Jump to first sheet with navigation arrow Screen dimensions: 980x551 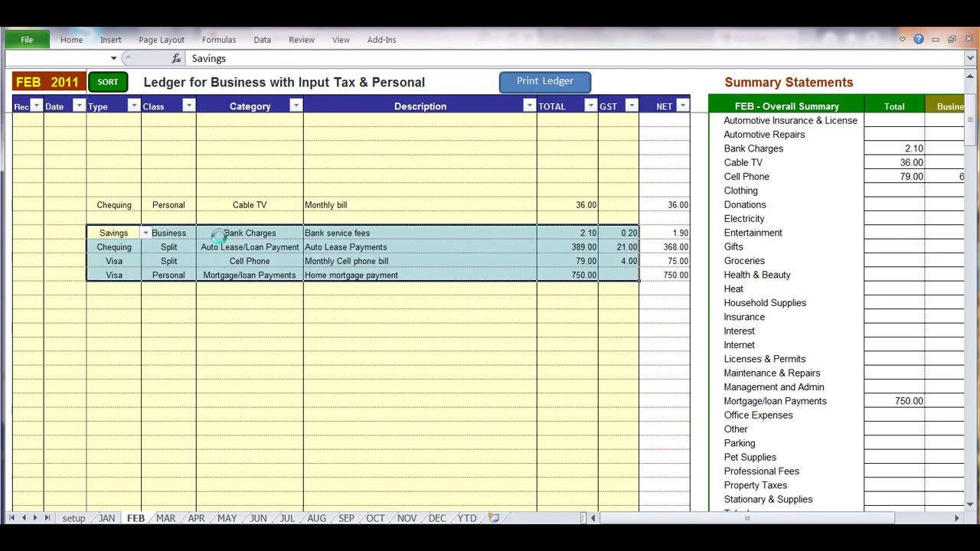[x=12, y=518]
